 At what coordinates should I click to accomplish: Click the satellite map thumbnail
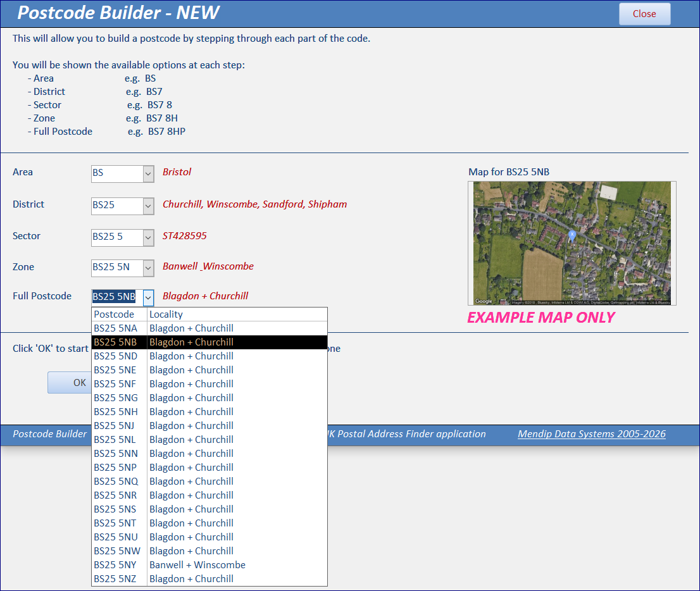[572, 243]
